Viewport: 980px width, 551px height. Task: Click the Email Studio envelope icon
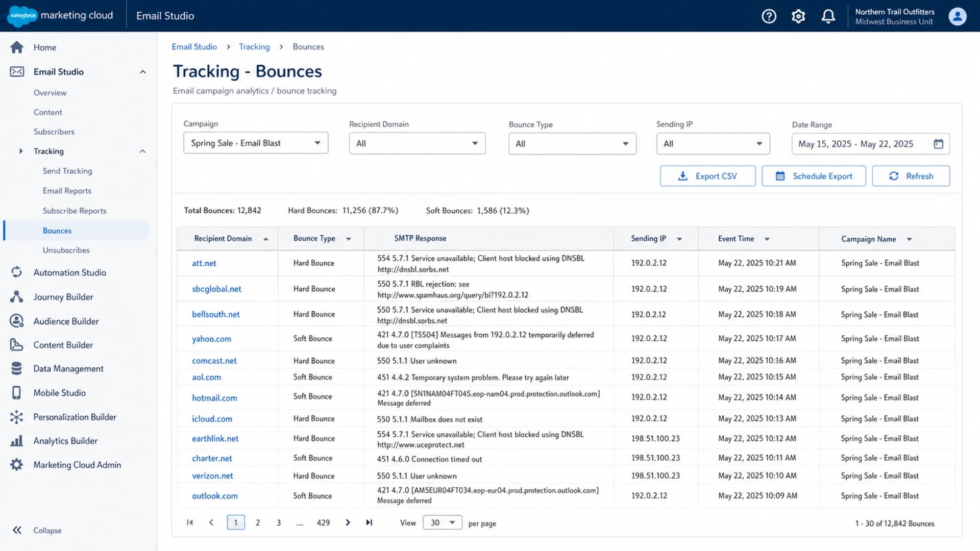(17, 71)
